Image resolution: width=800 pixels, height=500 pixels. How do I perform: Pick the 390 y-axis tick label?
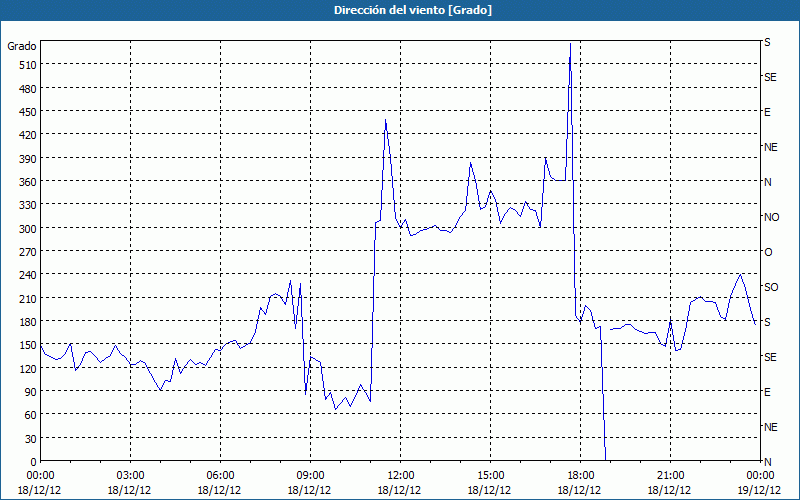[x=29, y=159]
